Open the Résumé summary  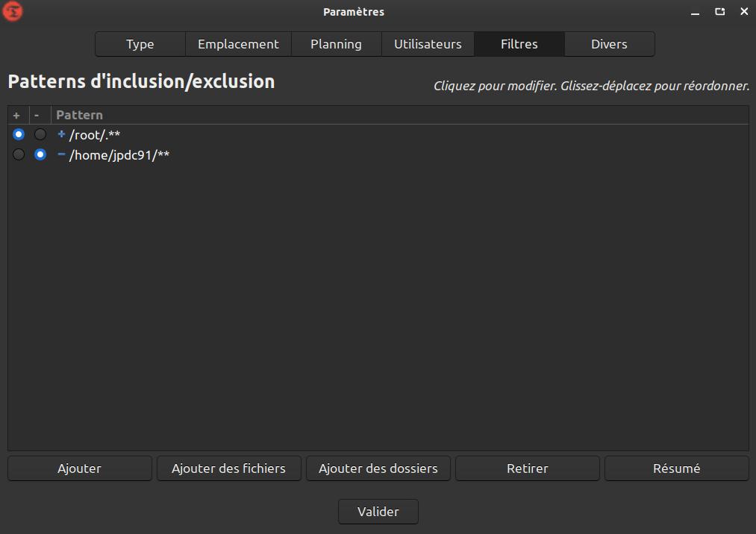point(676,468)
